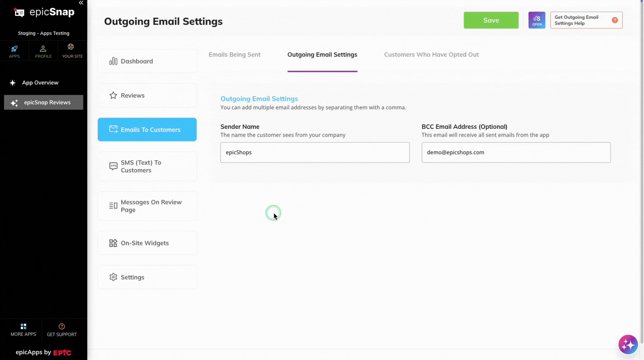644x360 pixels.
Task: Click Messages On Review Page icon
Action: tap(113, 206)
